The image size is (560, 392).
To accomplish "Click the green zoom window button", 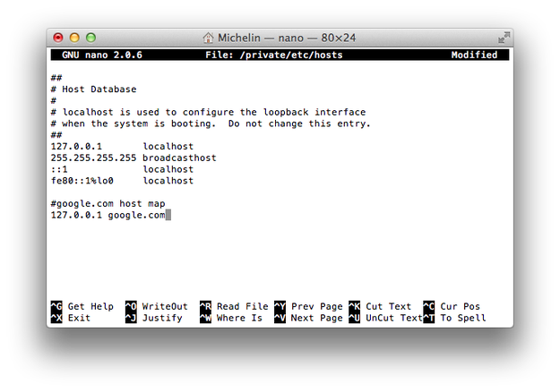I will [91, 38].
